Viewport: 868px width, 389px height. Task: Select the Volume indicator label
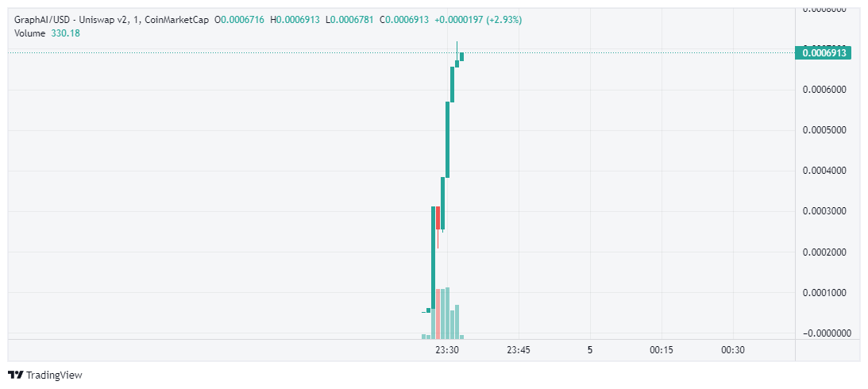pyautogui.click(x=30, y=33)
